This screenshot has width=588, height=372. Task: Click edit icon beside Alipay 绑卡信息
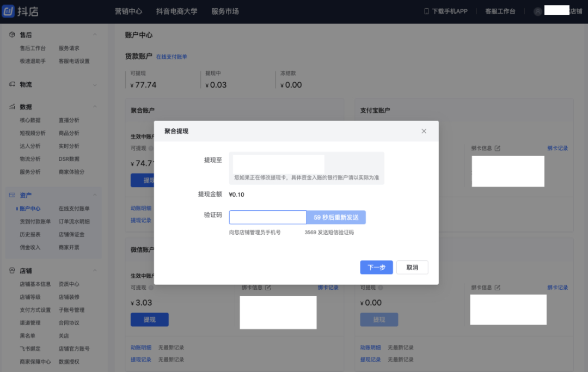(x=497, y=148)
